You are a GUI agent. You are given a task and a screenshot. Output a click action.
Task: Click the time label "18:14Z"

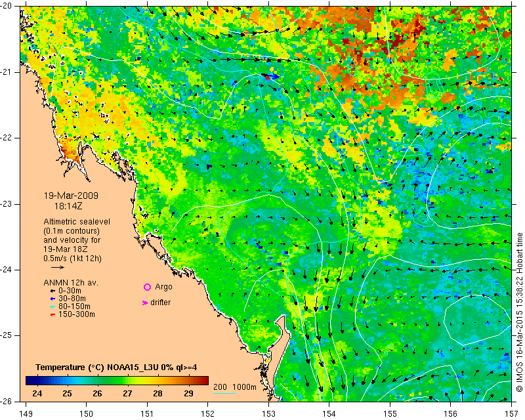[68, 206]
